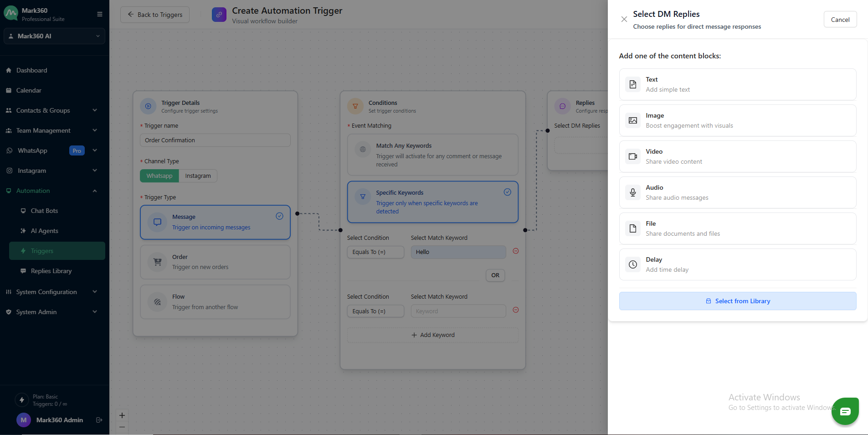Open the green chat support widget
The image size is (868, 435).
tap(845, 411)
